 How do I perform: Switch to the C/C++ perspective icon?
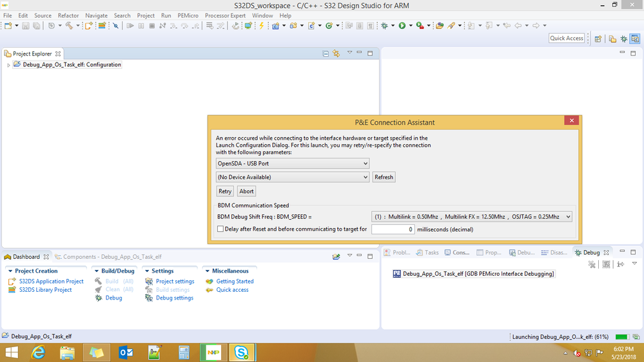point(635,39)
